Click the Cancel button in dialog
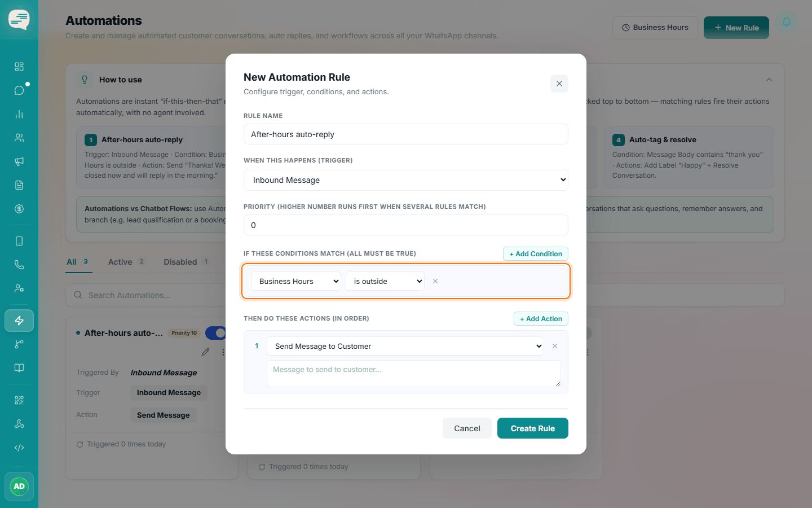 point(467,428)
